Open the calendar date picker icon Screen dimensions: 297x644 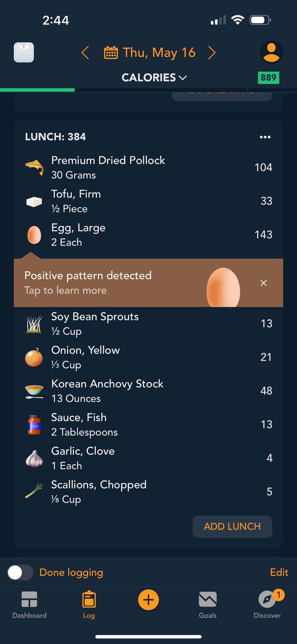pos(111,53)
